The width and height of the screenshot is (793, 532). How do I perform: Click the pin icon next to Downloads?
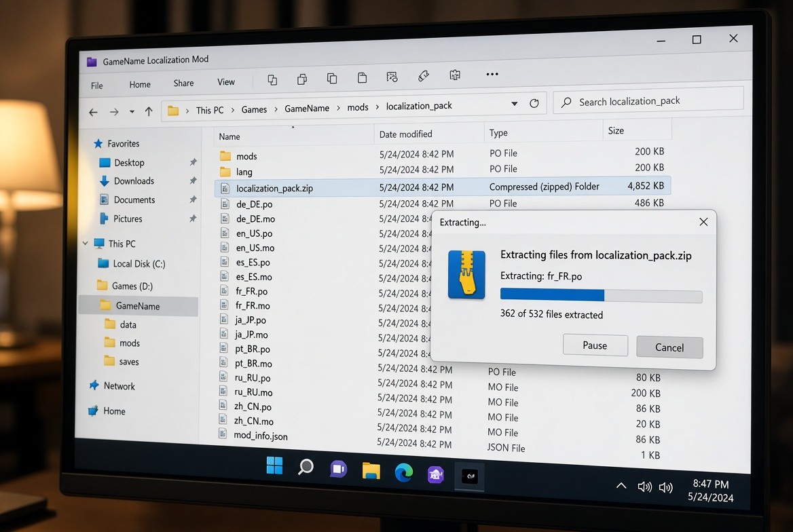coord(193,180)
